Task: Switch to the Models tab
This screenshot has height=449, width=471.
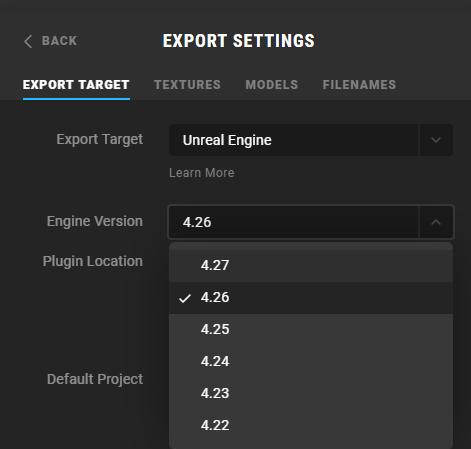Action: point(272,85)
